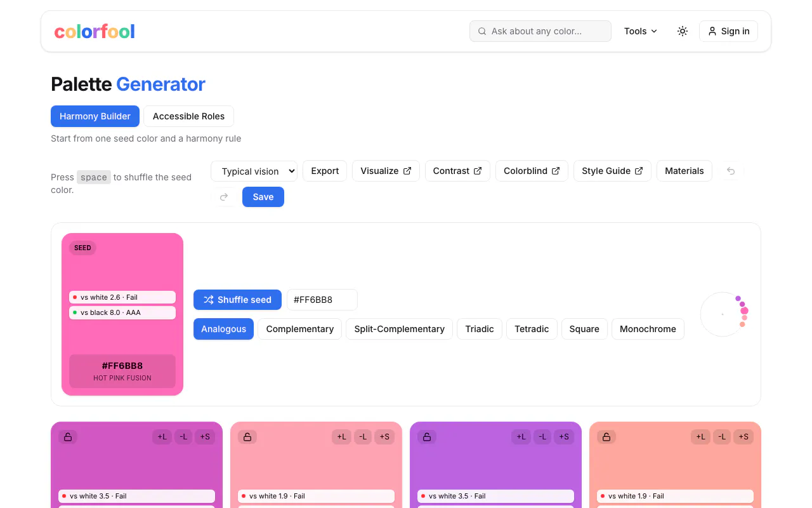
Task: Toggle lock on fourth salmon card
Action: [x=606, y=437]
